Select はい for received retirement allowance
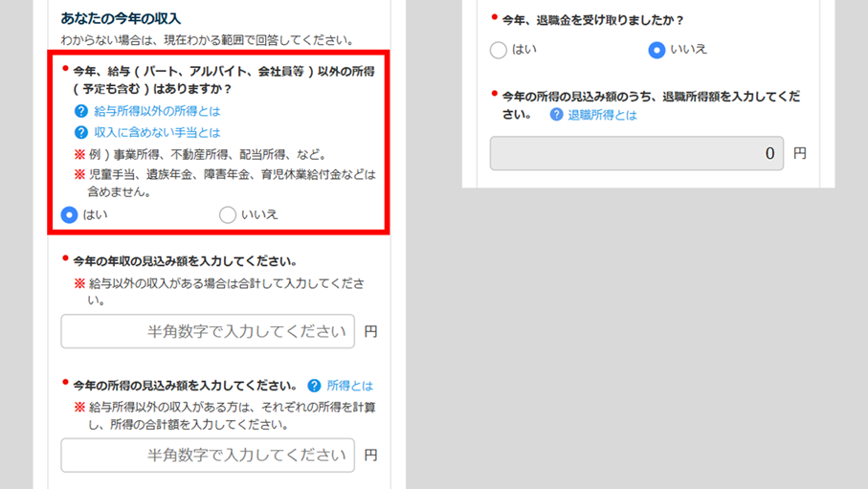 499,50
